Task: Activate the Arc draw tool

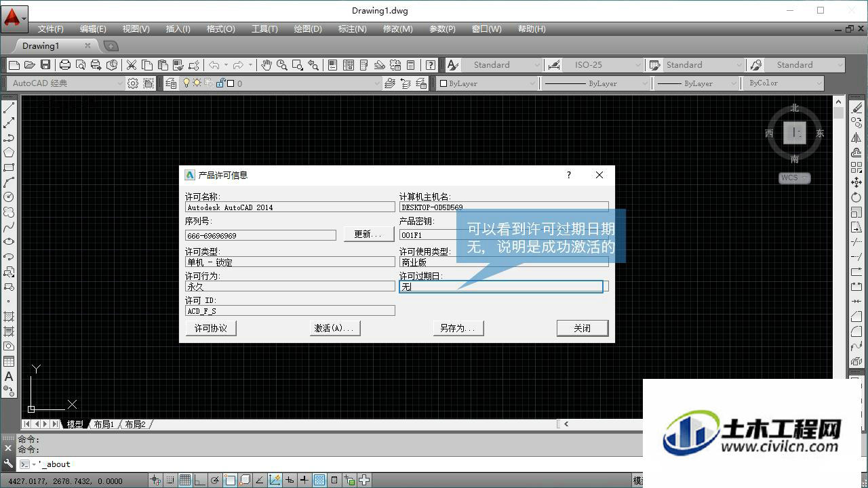Action: click(x=9, y=182)
